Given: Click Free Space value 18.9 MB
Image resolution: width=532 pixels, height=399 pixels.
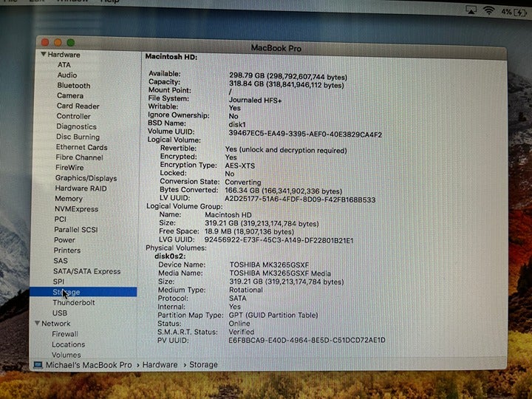Looking at the screenshot, I should pos(250,232).
